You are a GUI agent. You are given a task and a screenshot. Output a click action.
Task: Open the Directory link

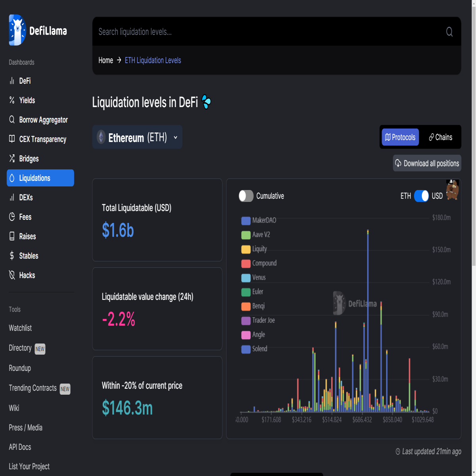click(x=20, y=348)
